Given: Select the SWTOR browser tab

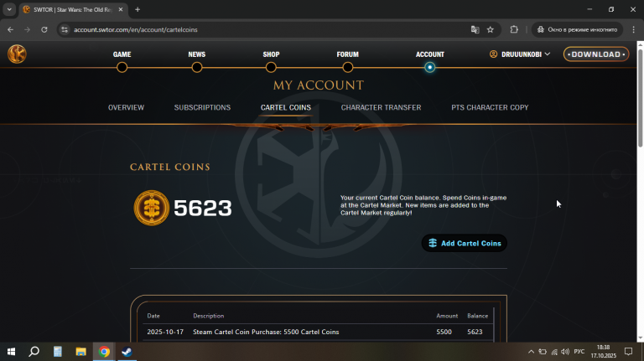Looking at the screenshot, I should click(x=73, y=9).
